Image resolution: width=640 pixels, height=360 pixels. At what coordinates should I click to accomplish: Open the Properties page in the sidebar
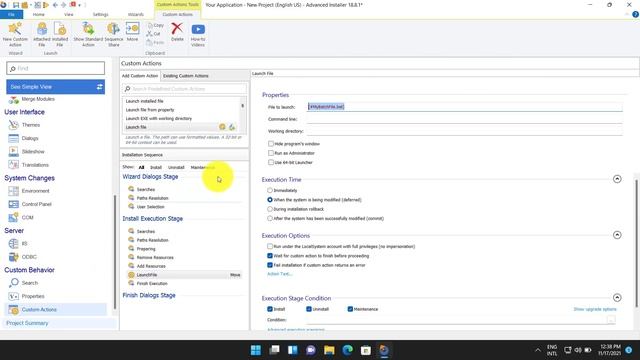pos(33,296)
